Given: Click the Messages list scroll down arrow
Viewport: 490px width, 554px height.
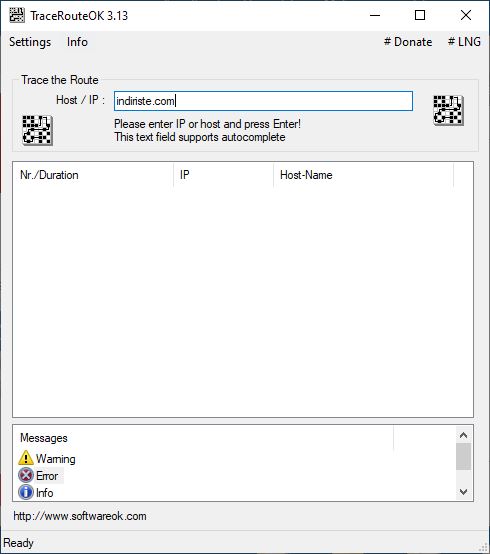Looking at the screenshot, I should click(464, 492).
